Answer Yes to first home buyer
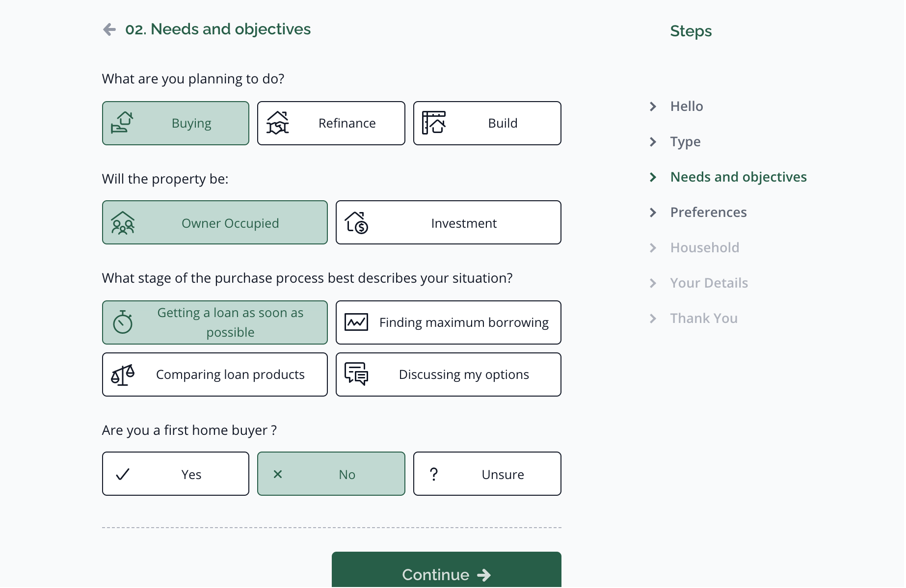The image size is (906, 588). pos(176,474)
